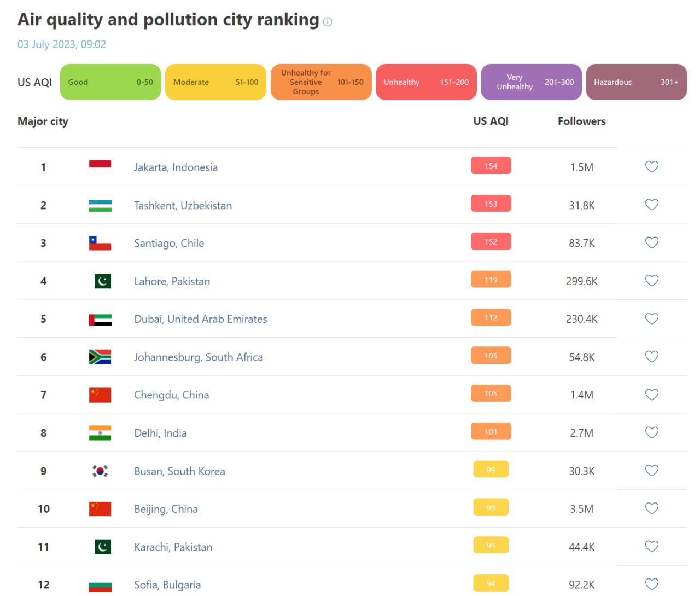Screen dimensions: 700x596
Task: Follow Jakarta using its heart icon
Action: pos(651,166)
